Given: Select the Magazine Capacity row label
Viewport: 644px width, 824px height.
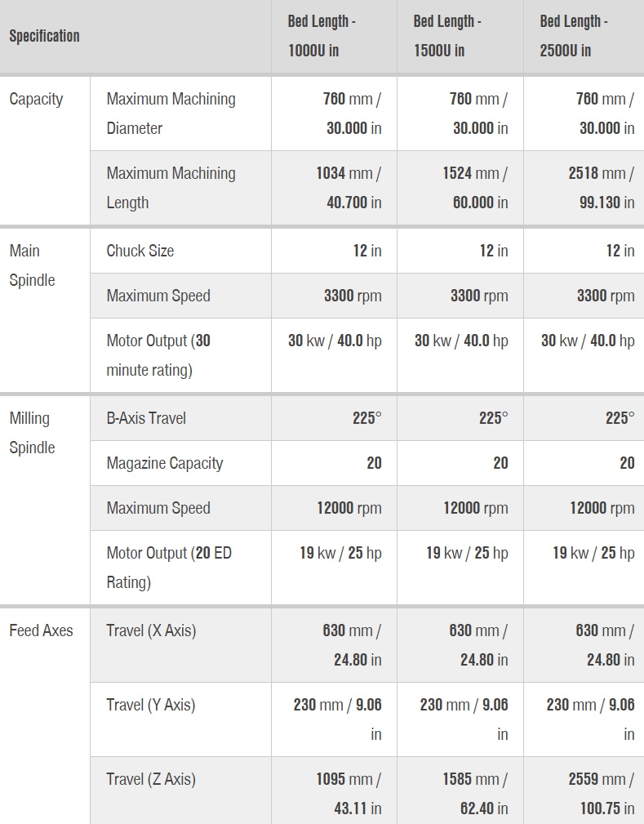Looking at the screenshot, I should point(164,463).
